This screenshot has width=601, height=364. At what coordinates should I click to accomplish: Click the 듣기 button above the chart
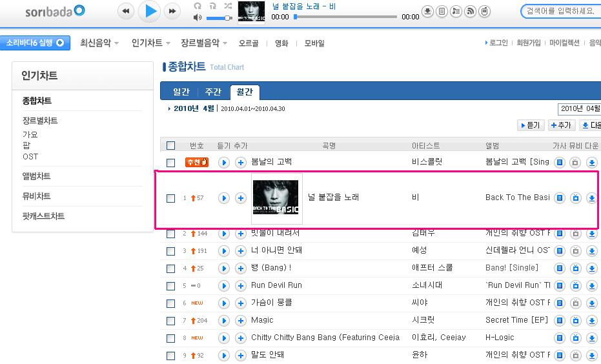coord(531,125)
